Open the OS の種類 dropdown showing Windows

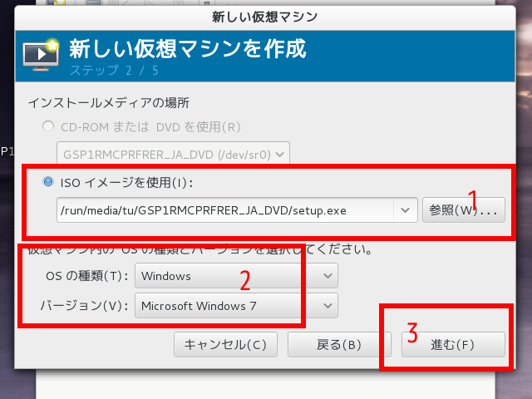pyautogui.click(x=236, y=276)
